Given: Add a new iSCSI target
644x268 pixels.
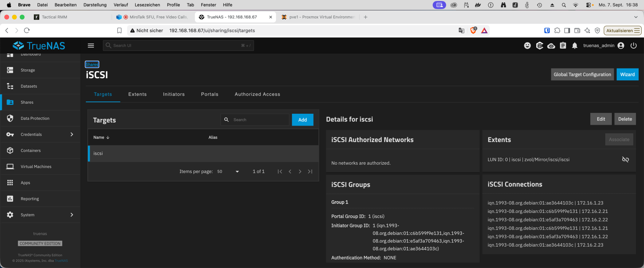Looking at the screenshot, I should coord(302,120).
